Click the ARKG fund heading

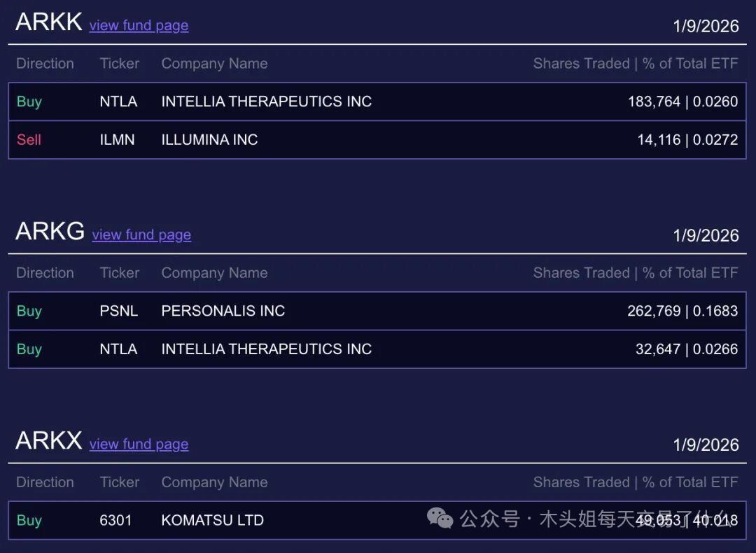(50, 231)
